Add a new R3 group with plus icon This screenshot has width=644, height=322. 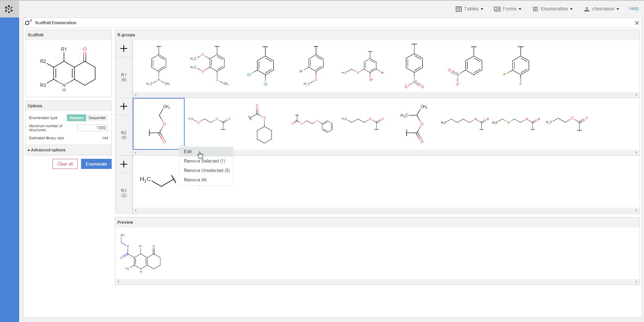124,165
